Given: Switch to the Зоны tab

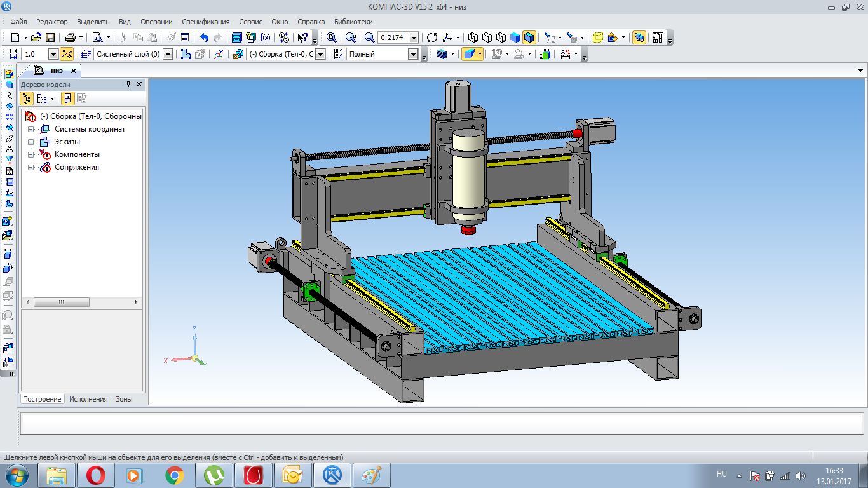Looking at the screenshot, I should coord(124,399).
